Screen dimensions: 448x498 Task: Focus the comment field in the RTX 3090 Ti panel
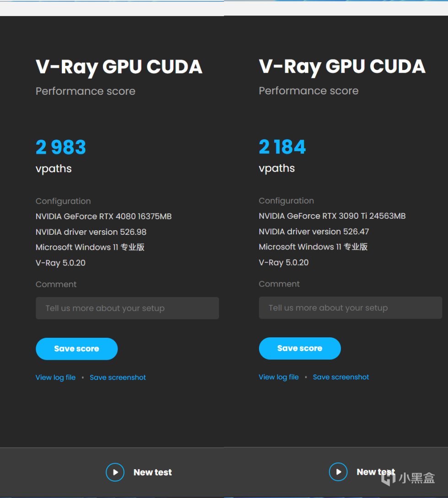[x=350, y=308]
